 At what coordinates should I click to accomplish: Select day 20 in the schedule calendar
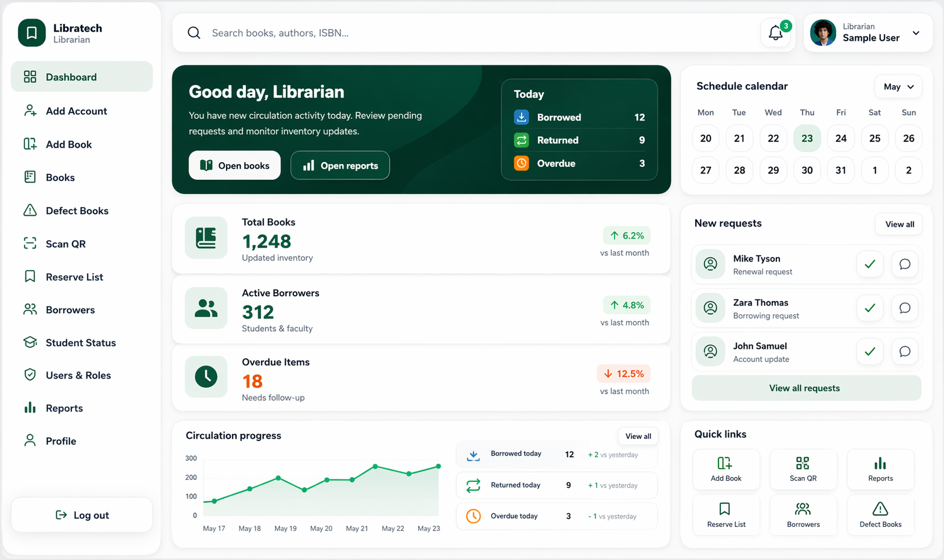tap(706, 138)
